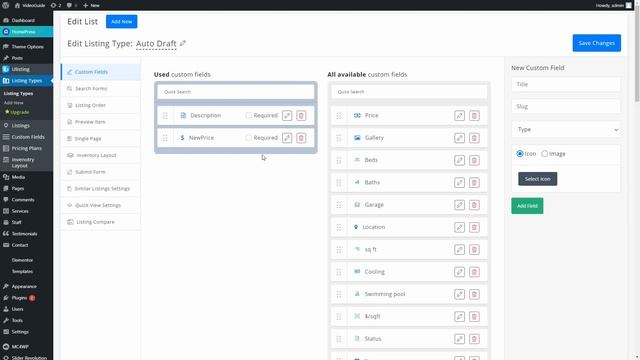Edit the Beds field
Image resolution: width=640 pixels, height=360 pixels.
(x=459, y=160)
